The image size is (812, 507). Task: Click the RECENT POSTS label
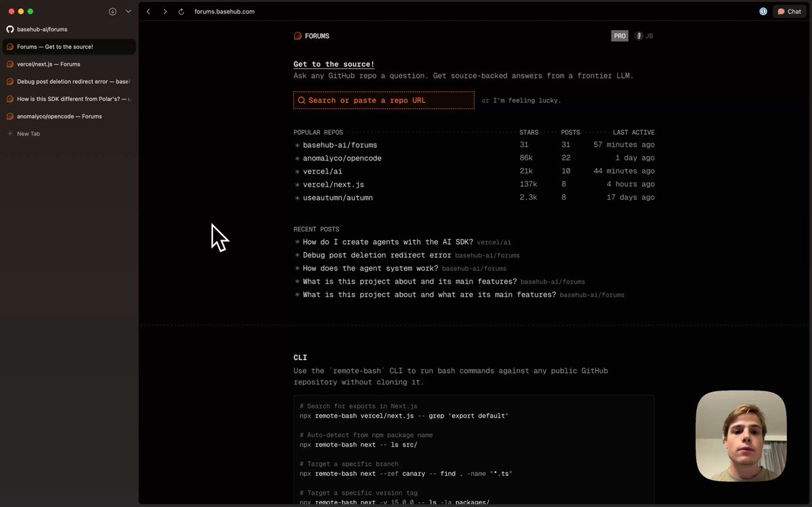tap(317, 229)
